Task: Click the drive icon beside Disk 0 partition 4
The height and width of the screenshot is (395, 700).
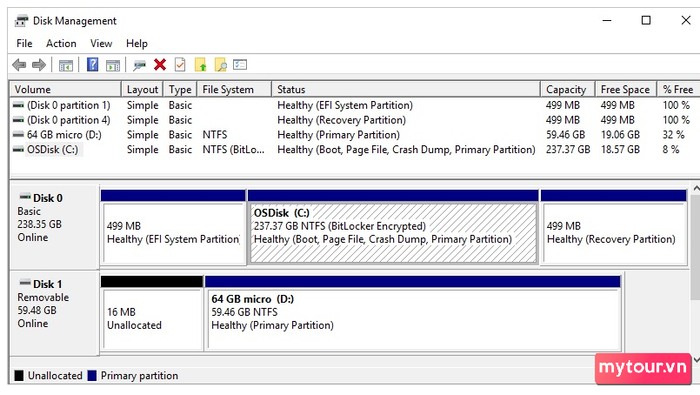Action: click(18, 120)
